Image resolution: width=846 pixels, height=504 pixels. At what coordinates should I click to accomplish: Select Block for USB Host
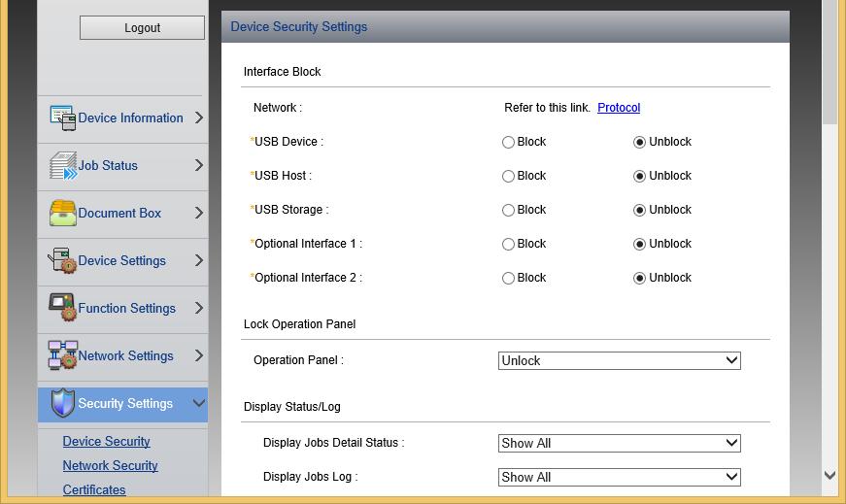(x=508, y=177)
